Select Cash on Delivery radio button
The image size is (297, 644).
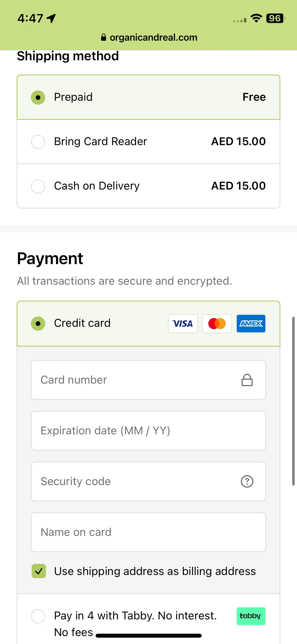(x=38, y=186)
